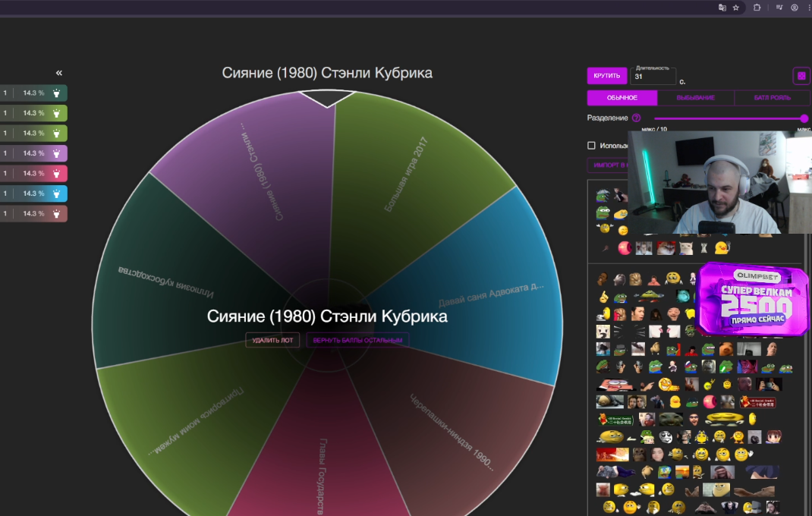Click the dice icon button

click(801, 76)
